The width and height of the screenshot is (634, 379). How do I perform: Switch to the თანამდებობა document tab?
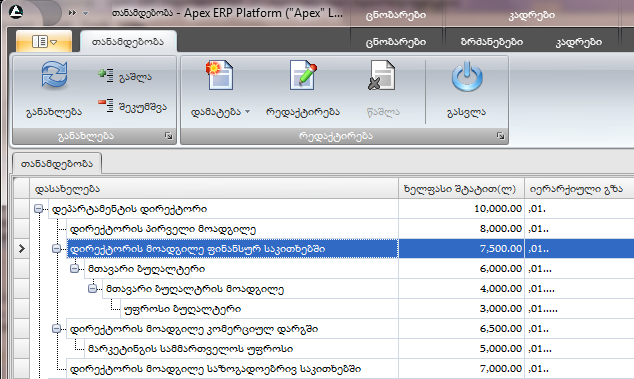coord(57,164)
